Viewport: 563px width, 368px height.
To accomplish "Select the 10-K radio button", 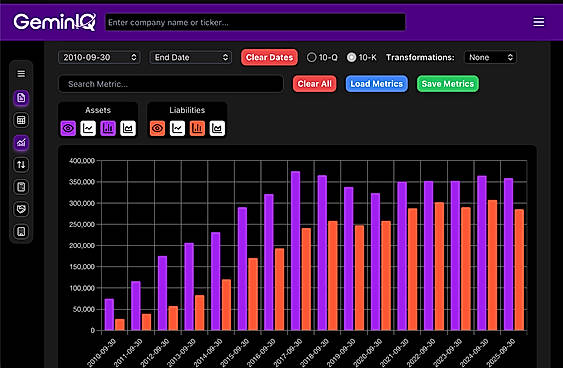I will coord(352,57).
